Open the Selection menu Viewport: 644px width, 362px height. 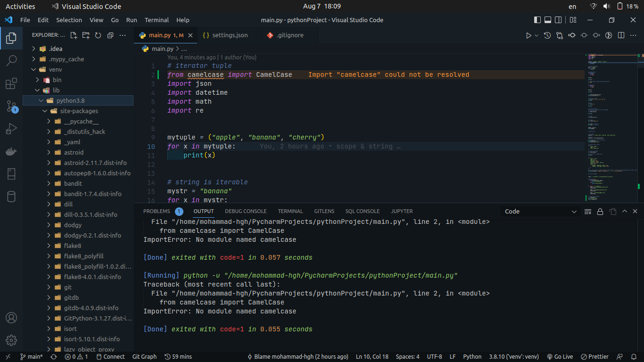[69, 20]
